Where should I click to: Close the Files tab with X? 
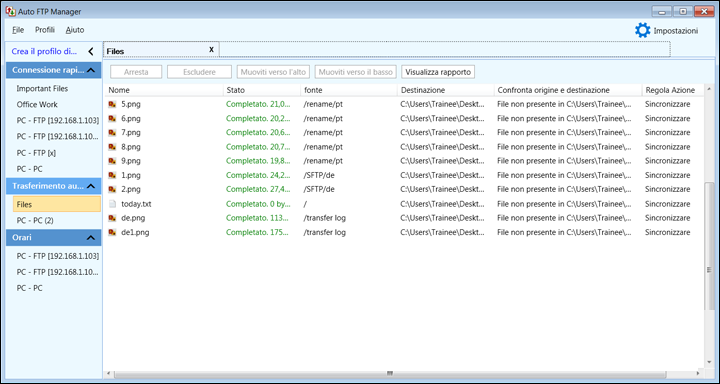[211, 49]
